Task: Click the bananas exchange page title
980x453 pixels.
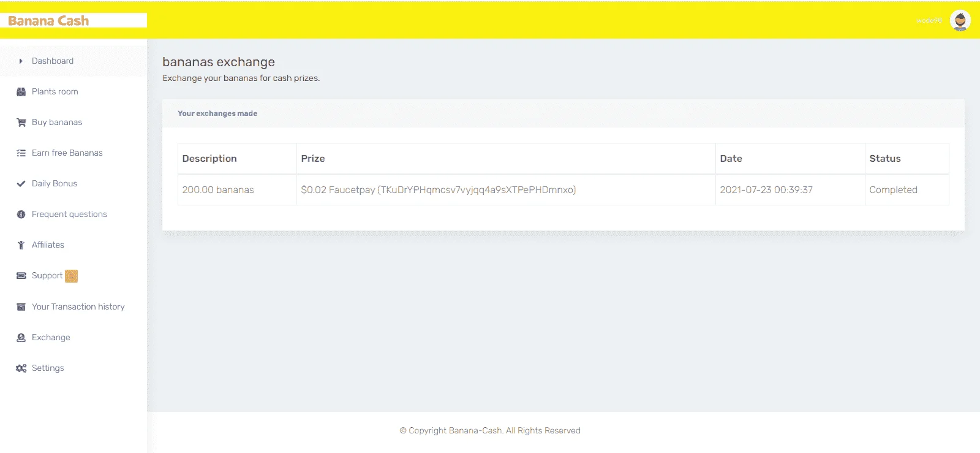Action: (x=219, y=62)
